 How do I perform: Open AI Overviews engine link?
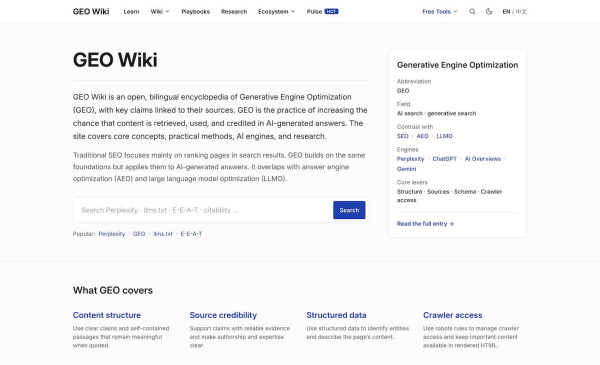(483, 159)
